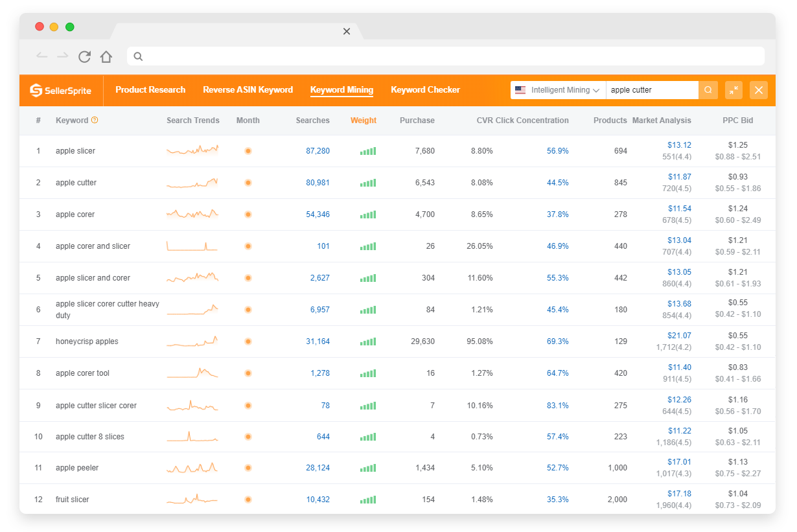Open the Reverse ASIN Keyword section

pos(248,90)
